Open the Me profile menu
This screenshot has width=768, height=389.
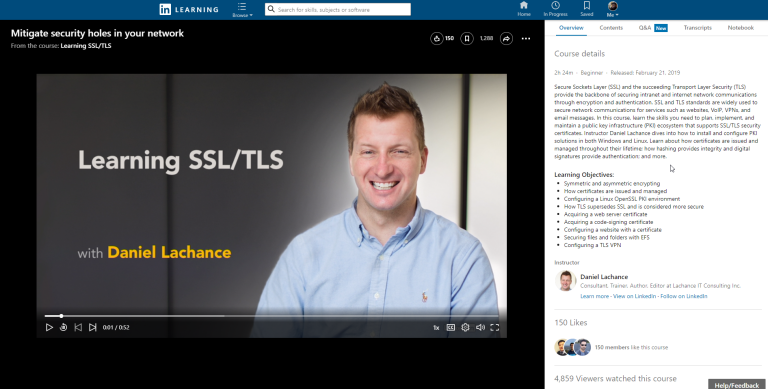pyautogui.click(x=612, y=9)
